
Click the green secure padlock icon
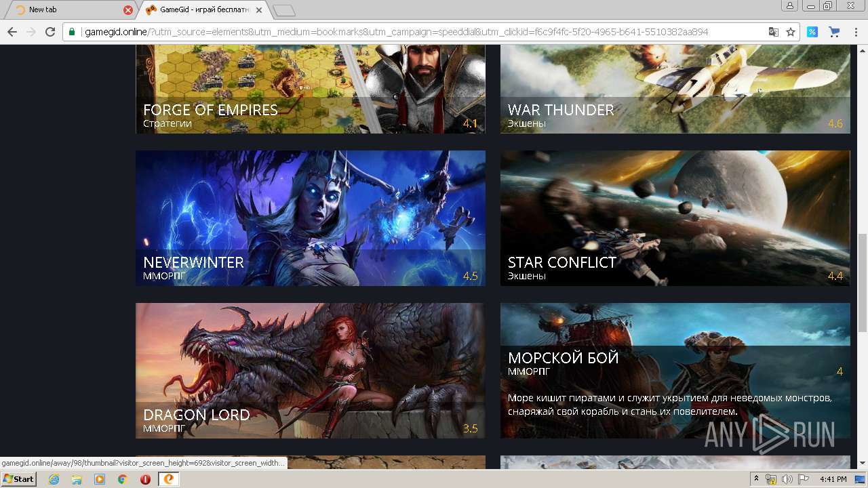(72, 32)
